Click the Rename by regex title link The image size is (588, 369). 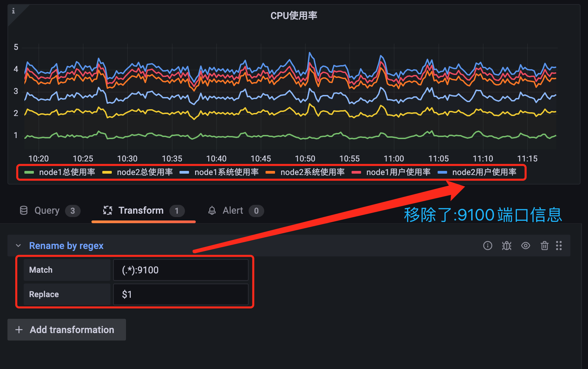[66, 246]
